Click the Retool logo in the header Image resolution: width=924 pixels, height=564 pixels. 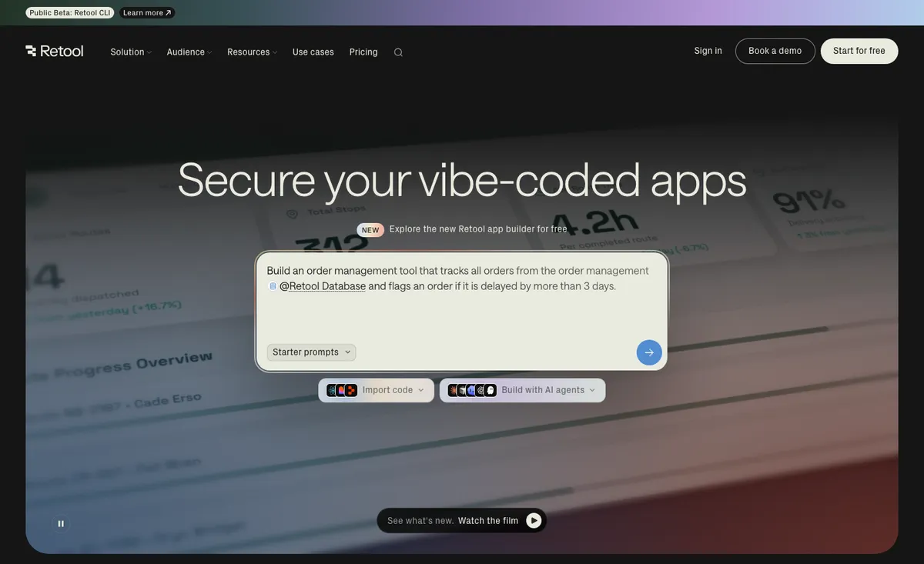55,51
